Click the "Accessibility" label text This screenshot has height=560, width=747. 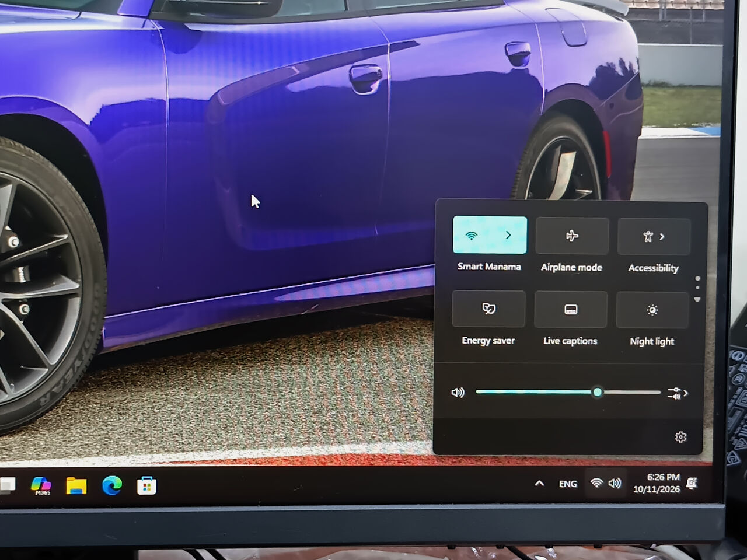(654, 268)
